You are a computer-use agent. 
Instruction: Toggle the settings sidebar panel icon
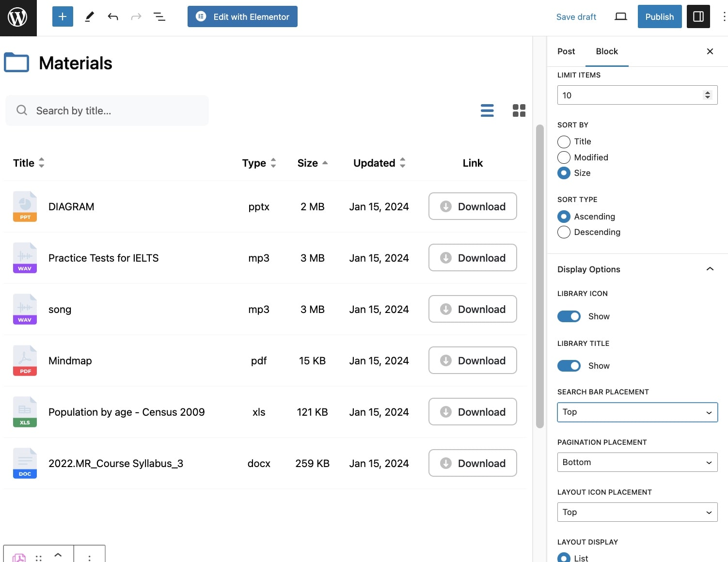click(698, 16)
